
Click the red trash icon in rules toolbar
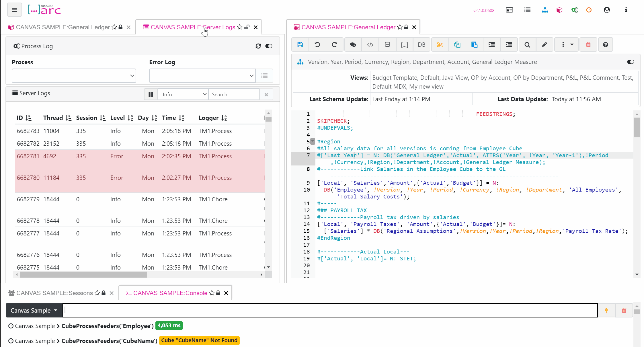[588, 44]
